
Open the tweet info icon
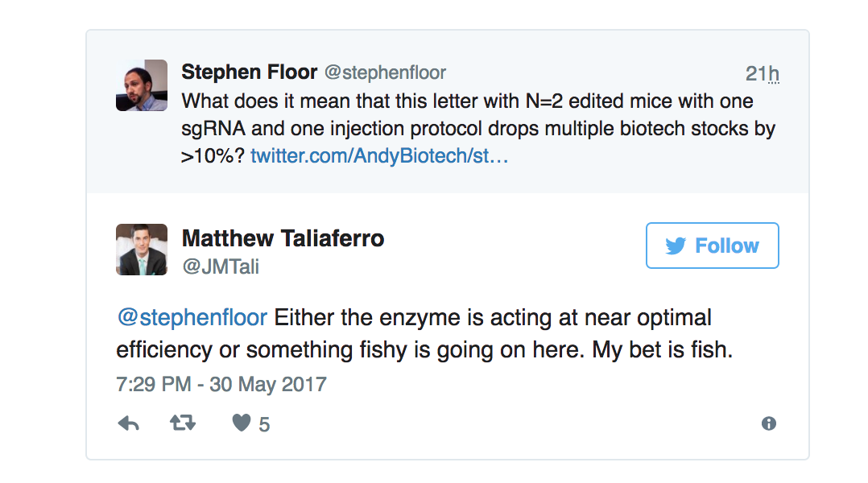click(x=769, y=423)
